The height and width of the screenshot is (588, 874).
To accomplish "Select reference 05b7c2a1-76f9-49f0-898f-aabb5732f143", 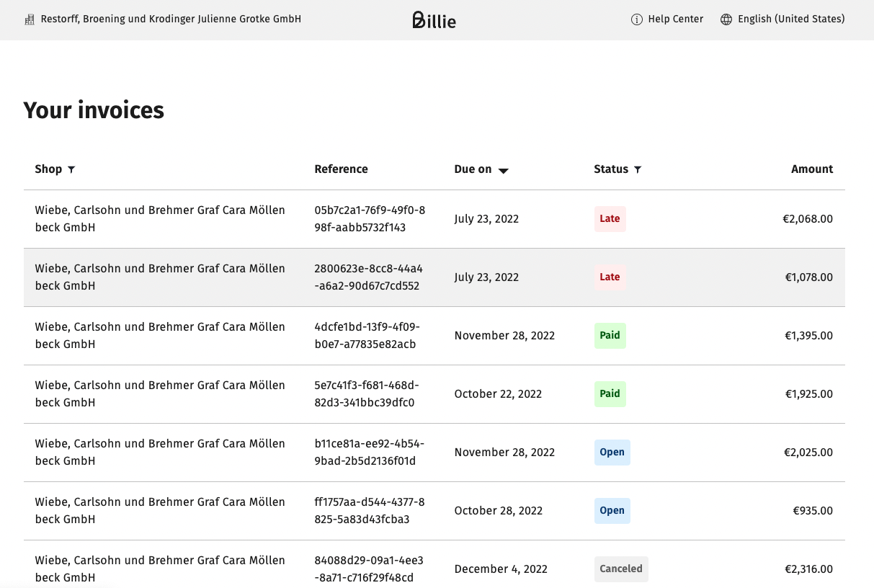I will 370,219.
